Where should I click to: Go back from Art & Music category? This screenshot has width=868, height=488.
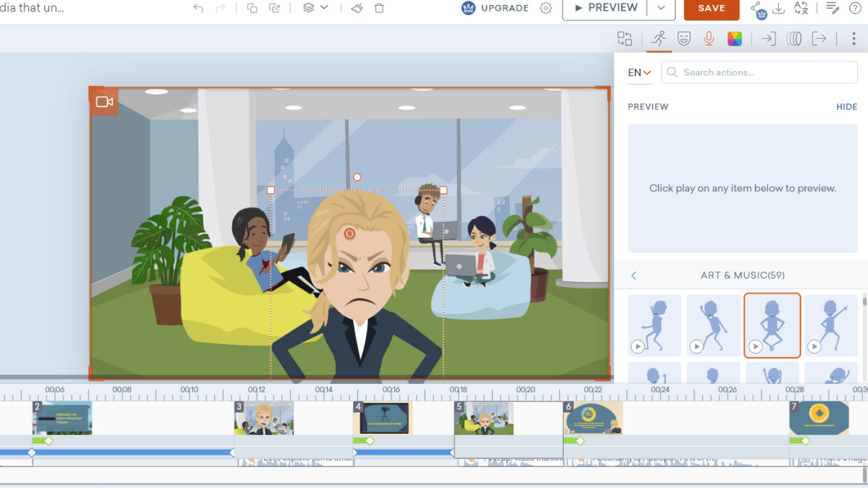[634, 275]
